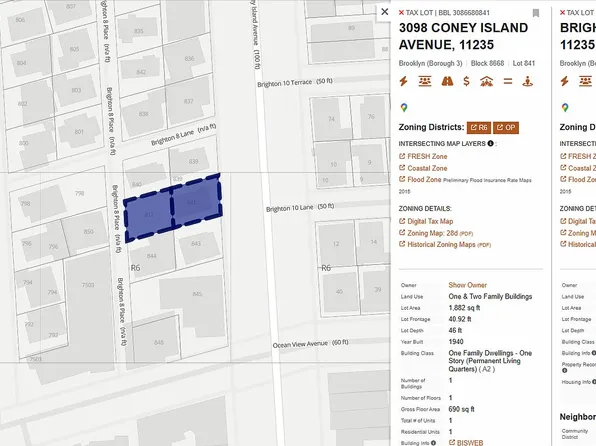Open community people icon in second tax lot panel
596x446 pixels.
tap(586, 81)
